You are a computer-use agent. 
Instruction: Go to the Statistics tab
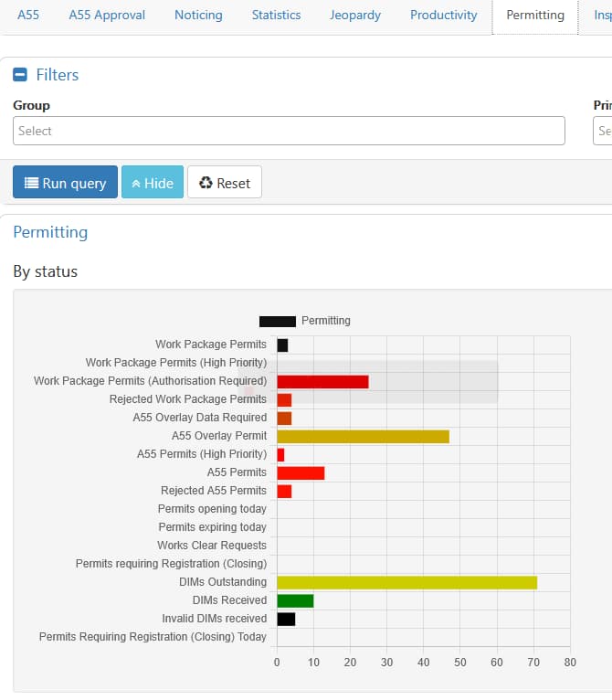coord(276,16)
